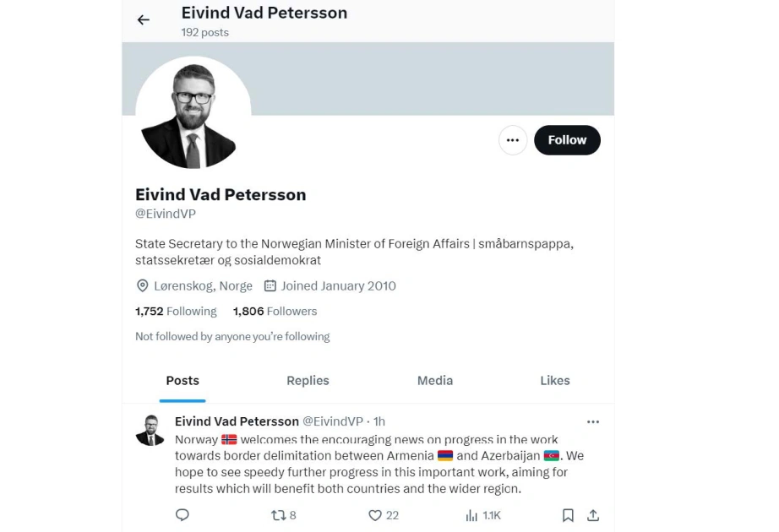Bookmark the Norway welcomes post
779x532 pixels.
point(568,515)
